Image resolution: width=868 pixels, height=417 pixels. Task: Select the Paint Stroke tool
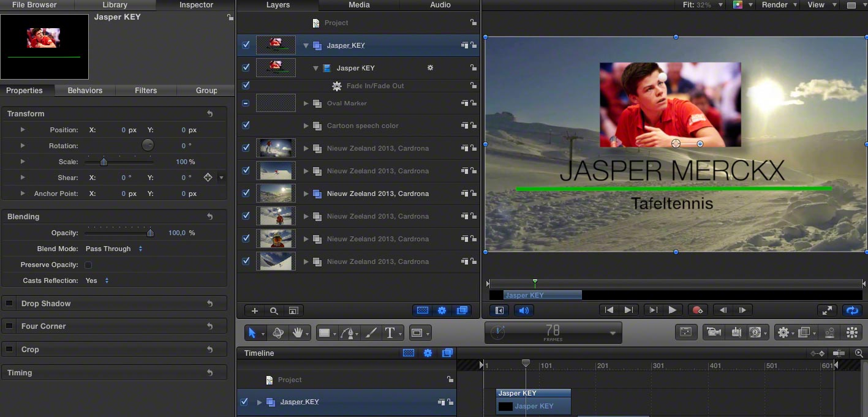point(371,333)
